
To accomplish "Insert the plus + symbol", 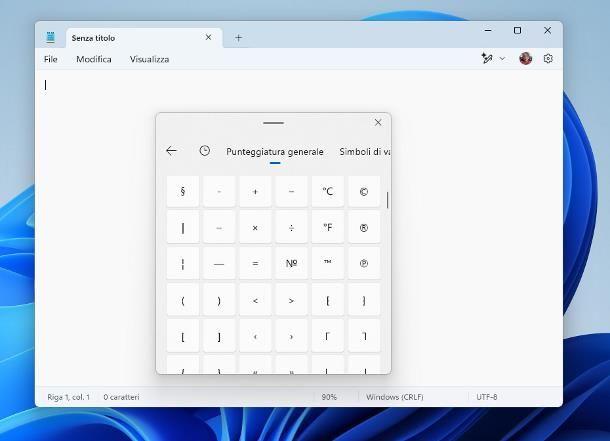I will (255, 191).
